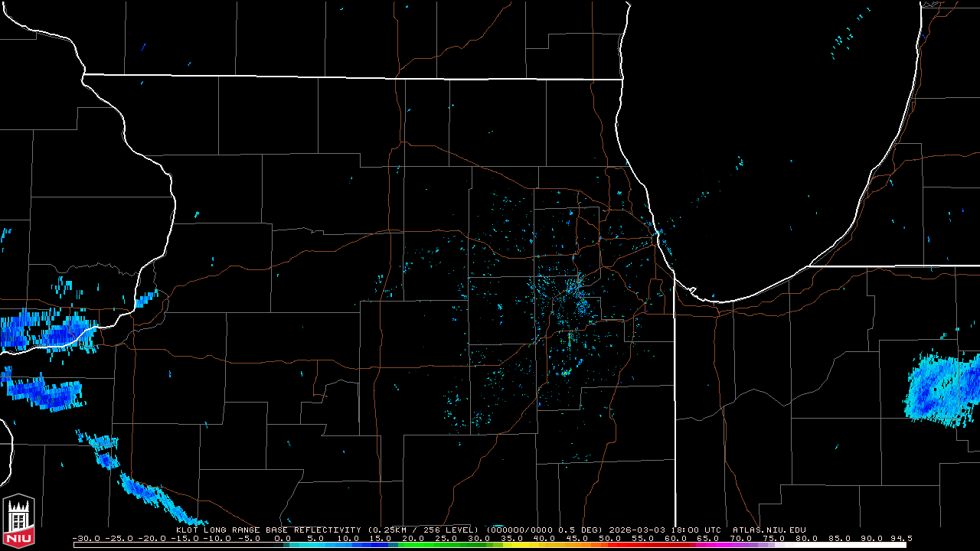The height and width of the screenshot is (551, 980).
Task: Click the 94.5 label on the dBZ scale
Action: point(900,538)
